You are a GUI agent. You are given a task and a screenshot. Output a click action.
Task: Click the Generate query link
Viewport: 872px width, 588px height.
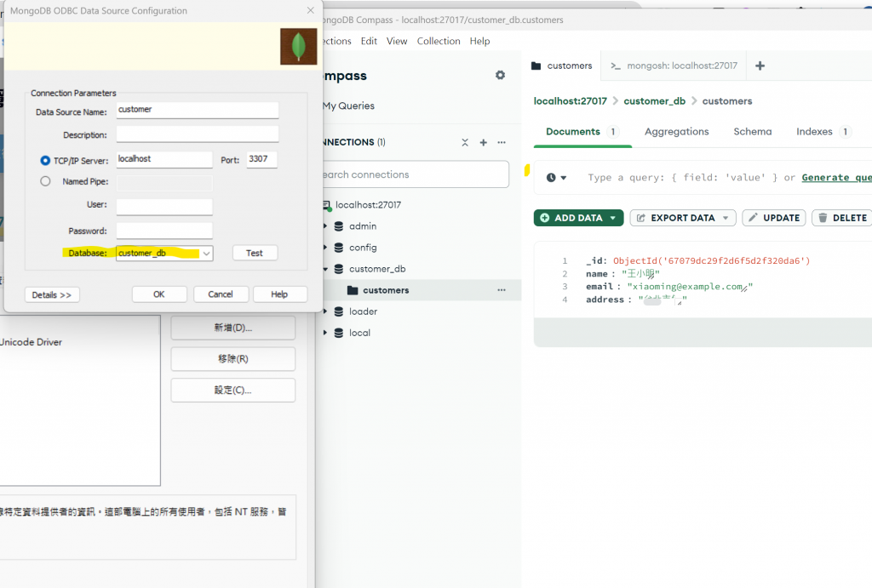coord(836,177)
